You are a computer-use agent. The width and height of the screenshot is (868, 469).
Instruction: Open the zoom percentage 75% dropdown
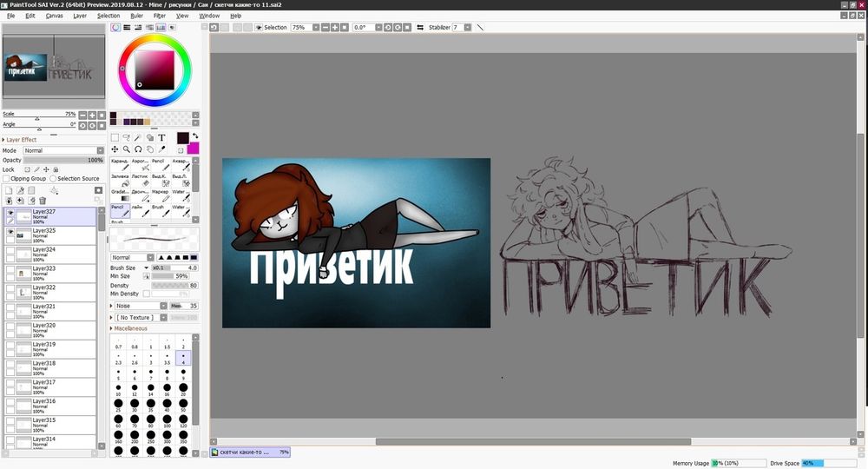tap(316, 27)
